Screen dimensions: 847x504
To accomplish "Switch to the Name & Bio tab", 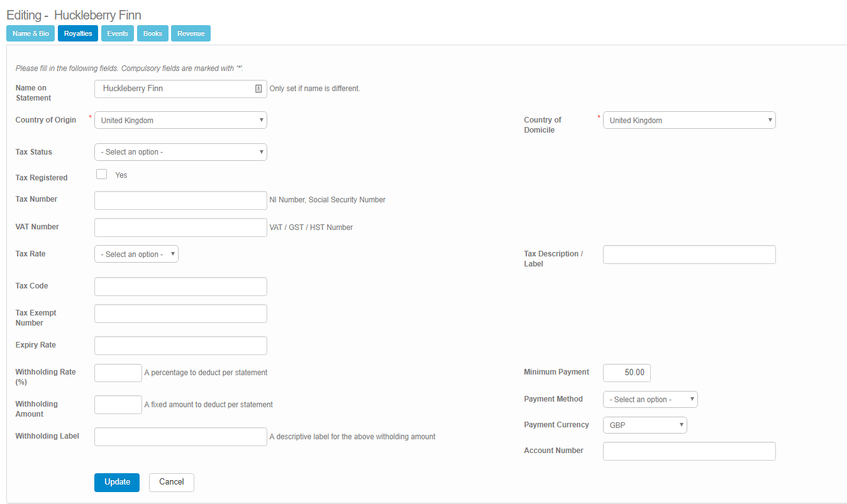I will pos(31,33).
